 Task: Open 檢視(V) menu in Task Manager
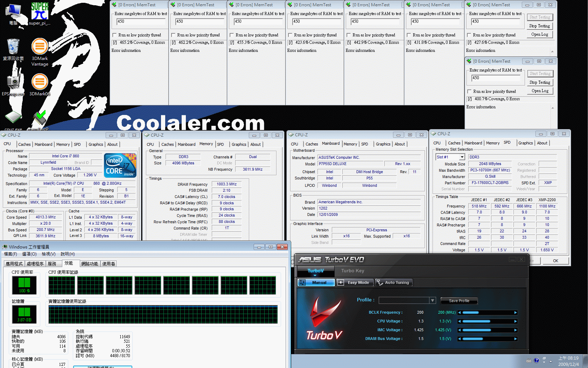49,254
